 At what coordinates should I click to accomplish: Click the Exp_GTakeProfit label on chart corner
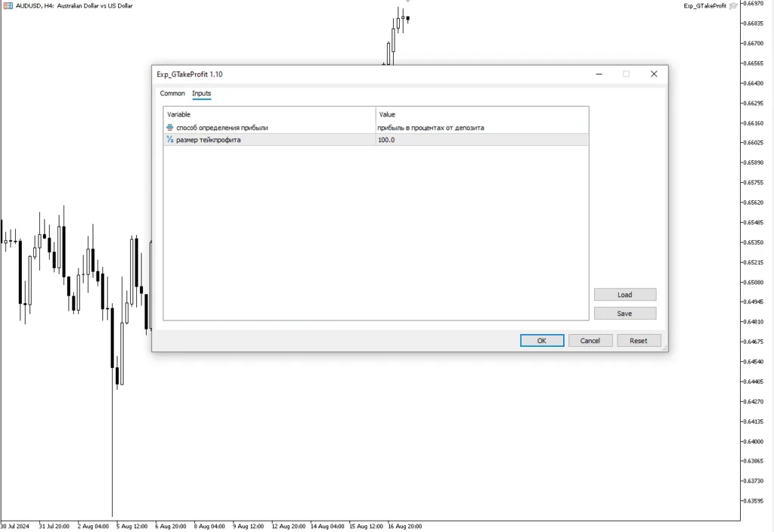pos(705,6)
